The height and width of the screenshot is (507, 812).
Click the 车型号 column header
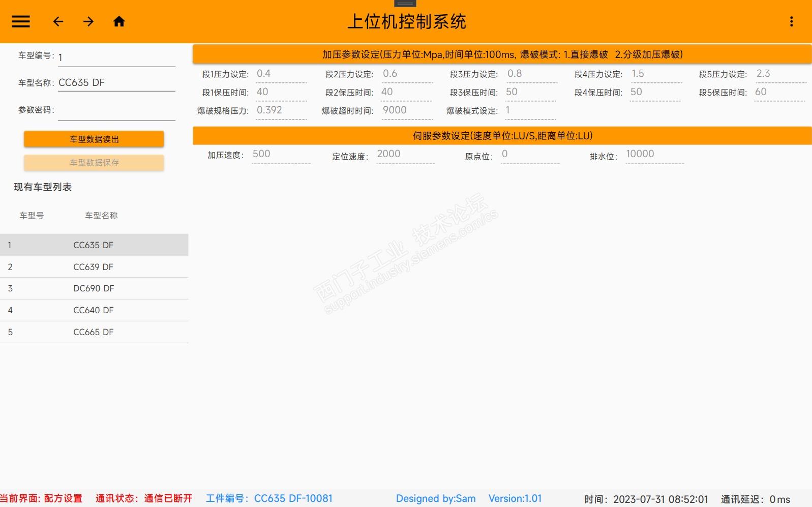tap(32, 216)
